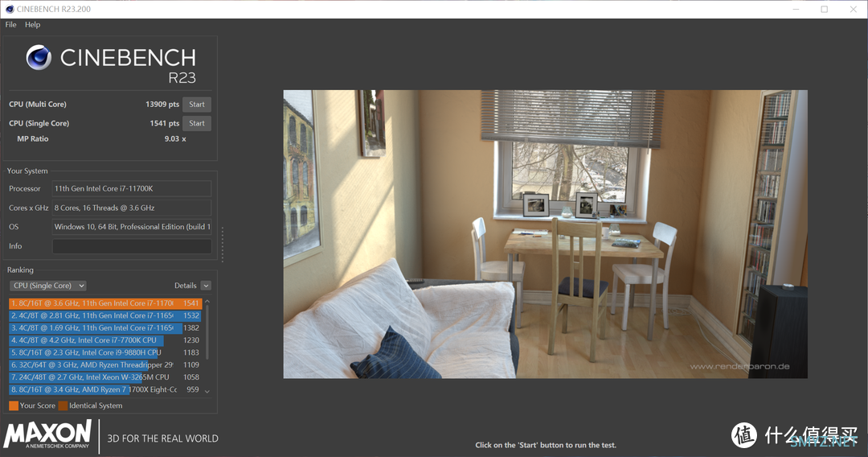The image size is (868, 457).
Task: Select ranking row 2 with score 1532
Action: (105, 315)
